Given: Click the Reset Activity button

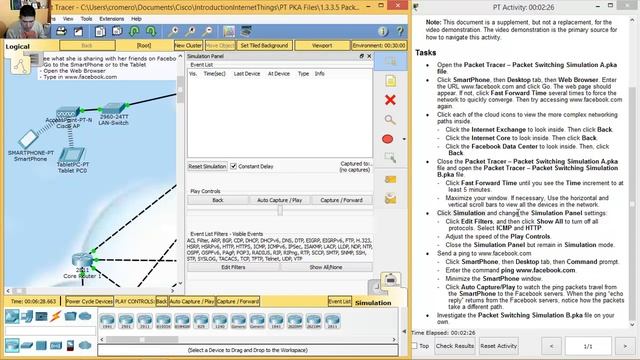Looking at the screenshot, I should tap(499, 346).
